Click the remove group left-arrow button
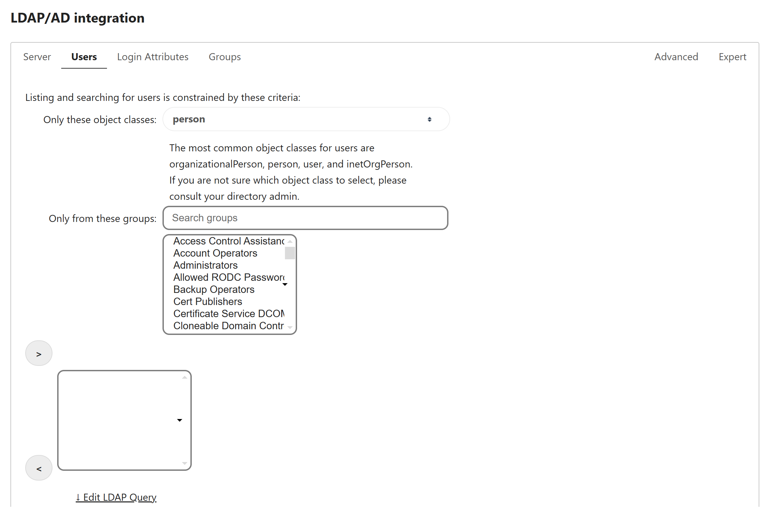Image resolution: width=768 pixels, height=532 pixels. click(x=39, y=468)
